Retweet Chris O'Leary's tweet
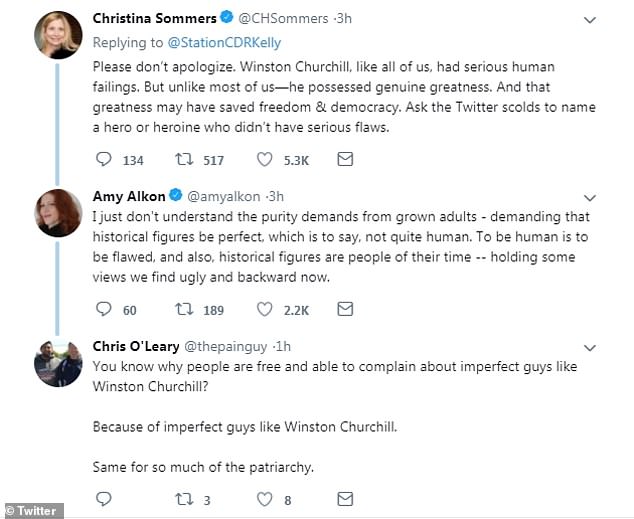Viewport: 634px width, 519px height. (x=183, y=498)
